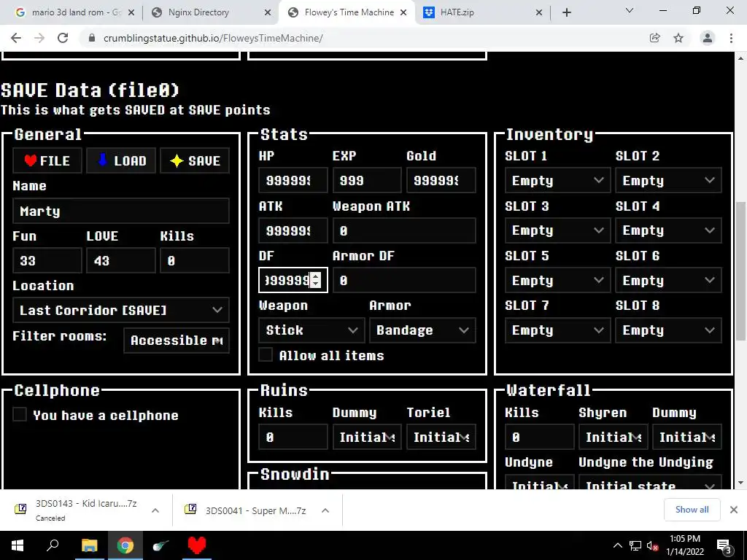
Task: Expand Inventory SLOT 8 dropdown
Action: 668,330
